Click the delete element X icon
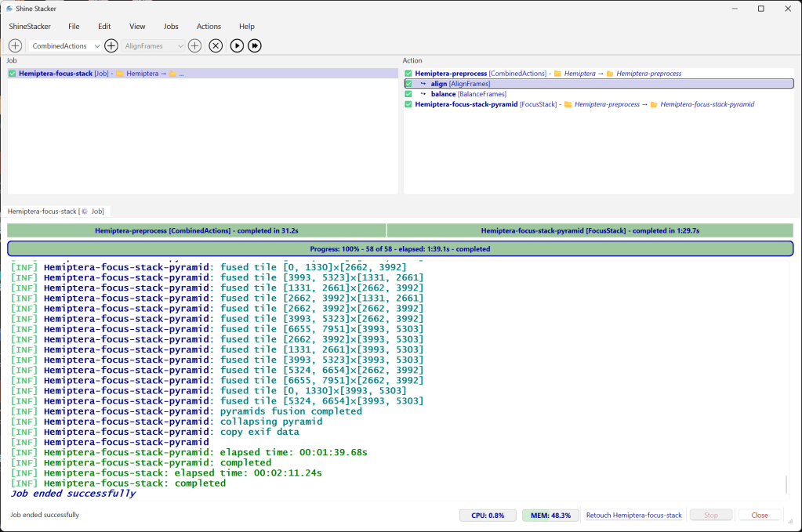Viewport: 802px width, 532px height. 216,46
